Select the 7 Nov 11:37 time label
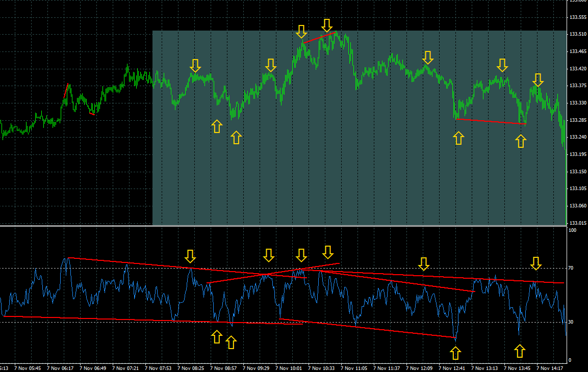588x372 pixels. click(387, 368)
